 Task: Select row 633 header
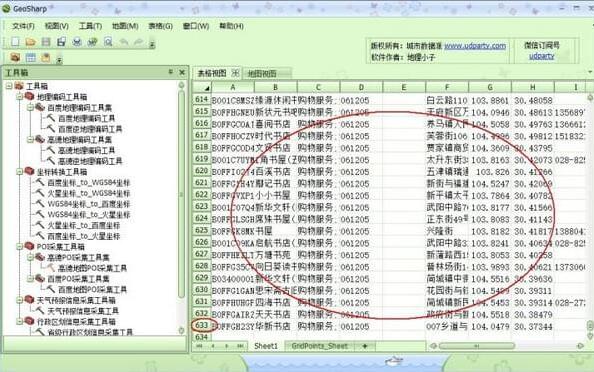[202, 325]
